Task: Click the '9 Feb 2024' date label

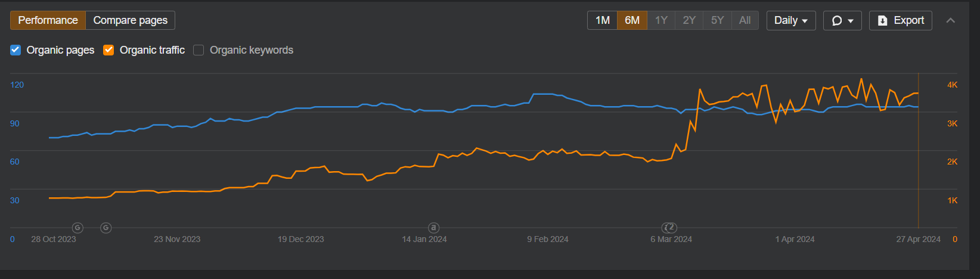Action: click(548, 239)
